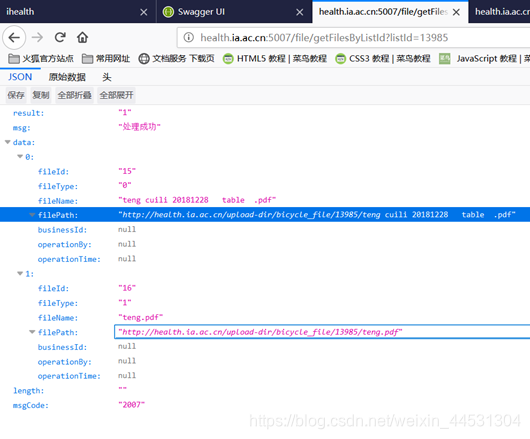Click the outlined teng.pdf filePath URL box
The height and width of the screenshot is (439, 530).
coord(322,332)
